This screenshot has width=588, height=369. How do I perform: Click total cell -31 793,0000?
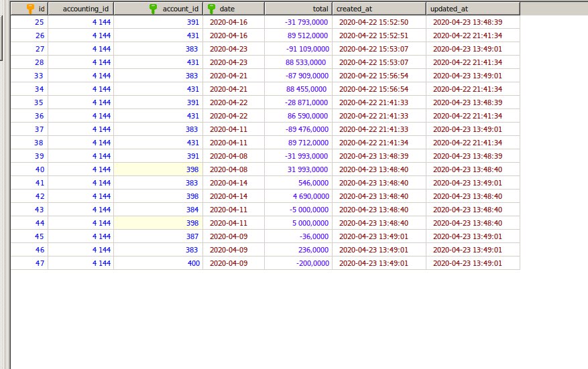pos(298,22)
